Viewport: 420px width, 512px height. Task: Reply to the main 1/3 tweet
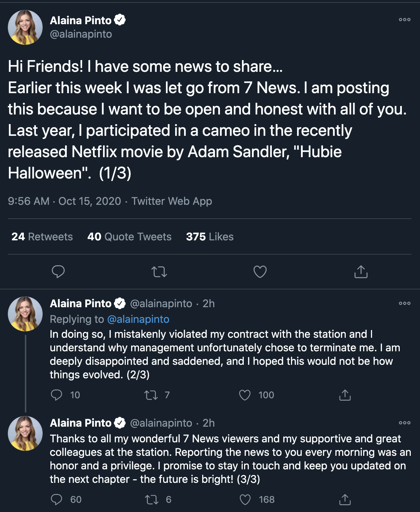click(58, 272)
